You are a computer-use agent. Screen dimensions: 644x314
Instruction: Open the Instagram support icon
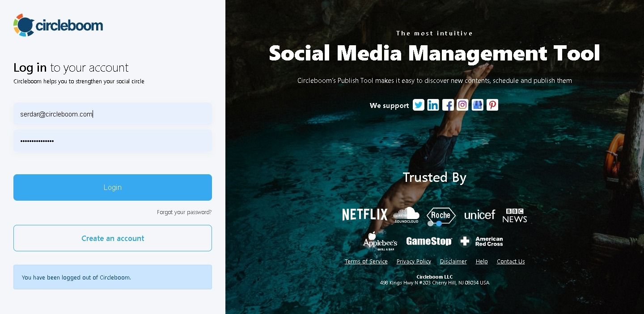pyautogui.click(x=462, y=105)
